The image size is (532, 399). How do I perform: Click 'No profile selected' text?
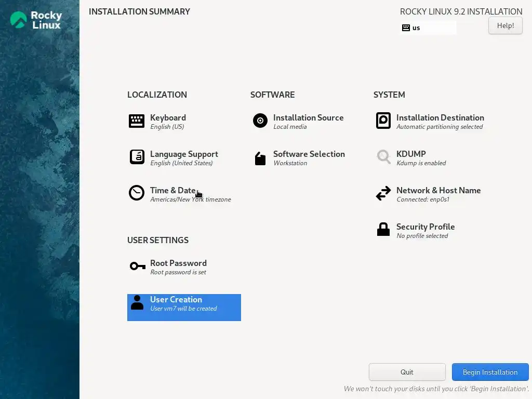422,236
